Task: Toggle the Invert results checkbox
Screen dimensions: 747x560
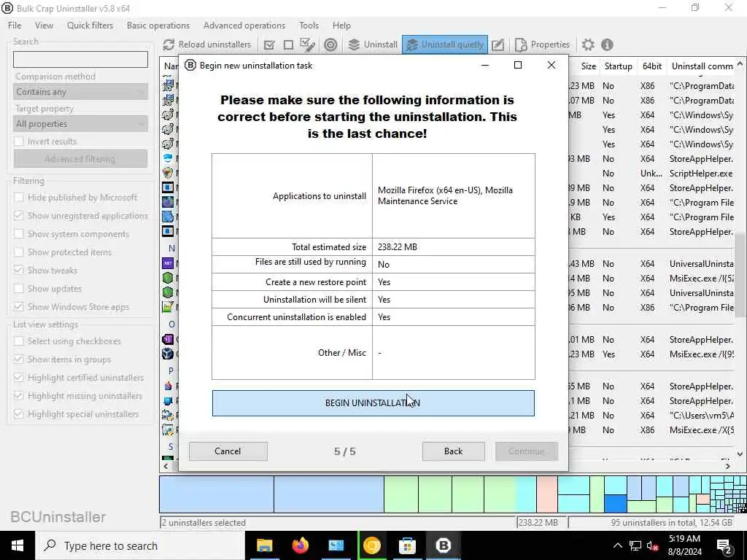Action: click(18, 141)
